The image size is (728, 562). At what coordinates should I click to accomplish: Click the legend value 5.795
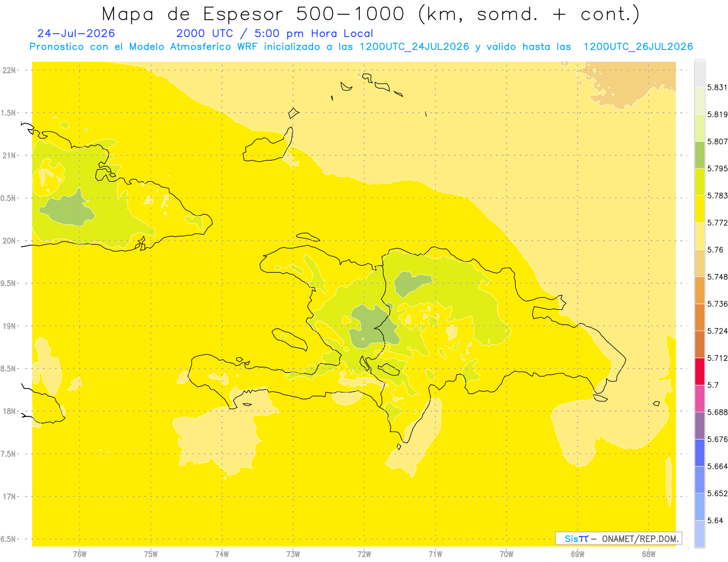point(718,169)
